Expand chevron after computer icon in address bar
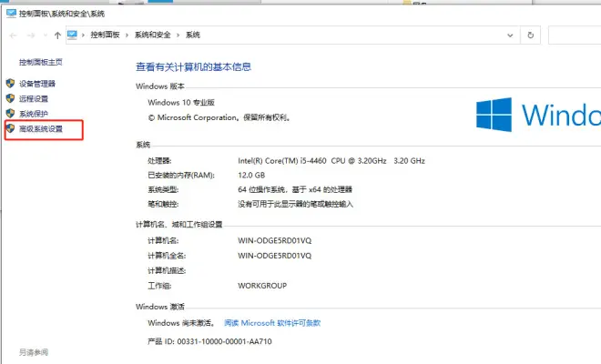Viewport: 601px width, 364px height. point(83,35)
